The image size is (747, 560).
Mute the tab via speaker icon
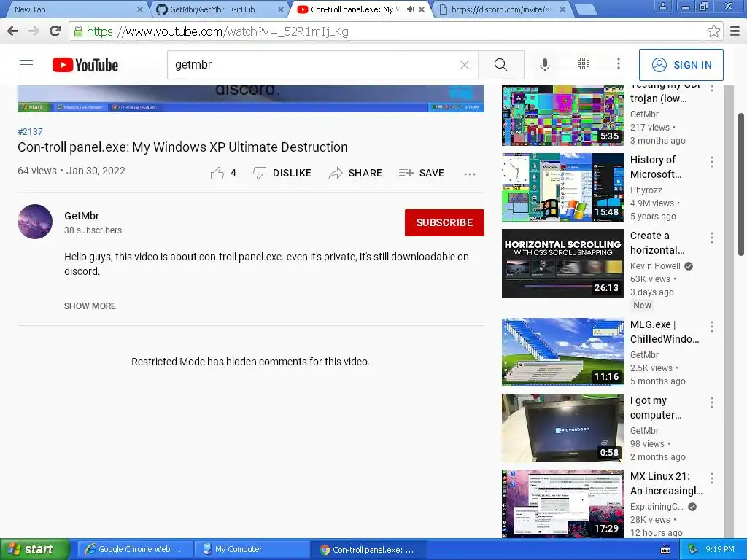(x=410, y=9)
